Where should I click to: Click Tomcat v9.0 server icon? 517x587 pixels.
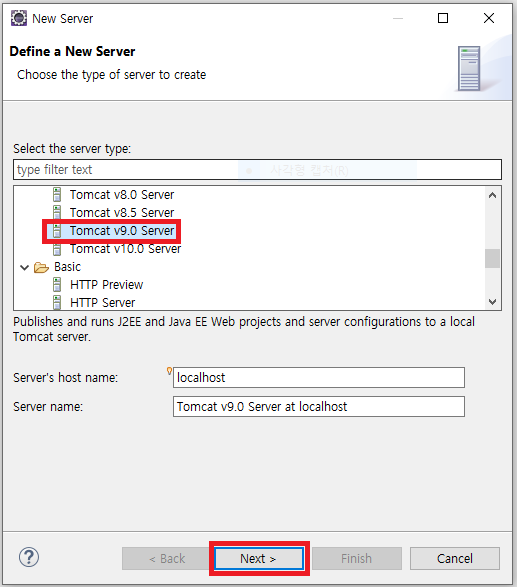[x=57, y=231]
